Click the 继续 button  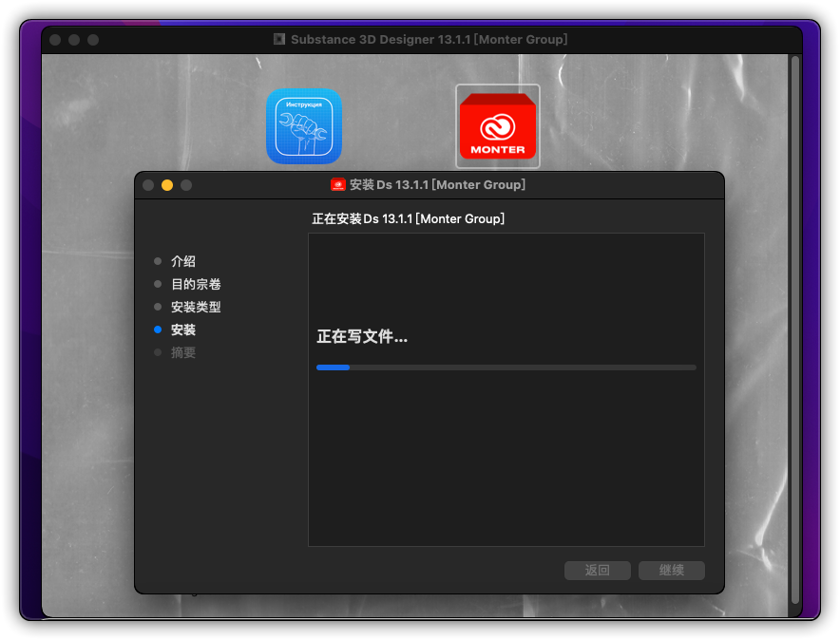(672, 571)
